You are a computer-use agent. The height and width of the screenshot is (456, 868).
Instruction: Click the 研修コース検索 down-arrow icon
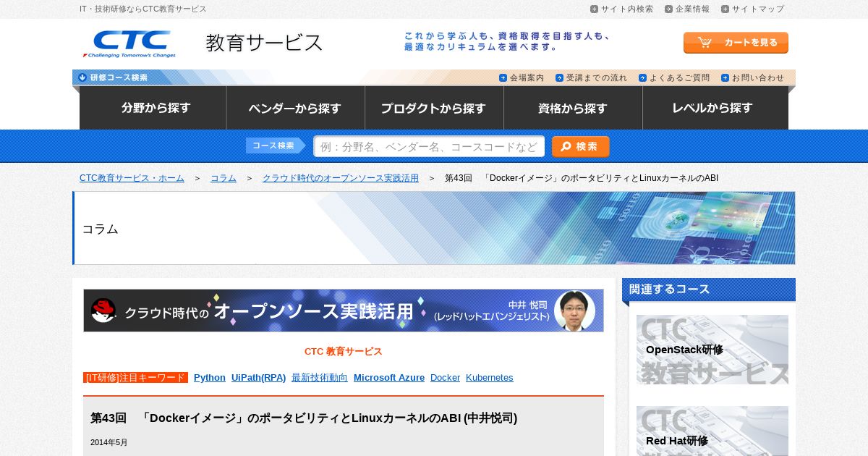[x=82, y=77]
